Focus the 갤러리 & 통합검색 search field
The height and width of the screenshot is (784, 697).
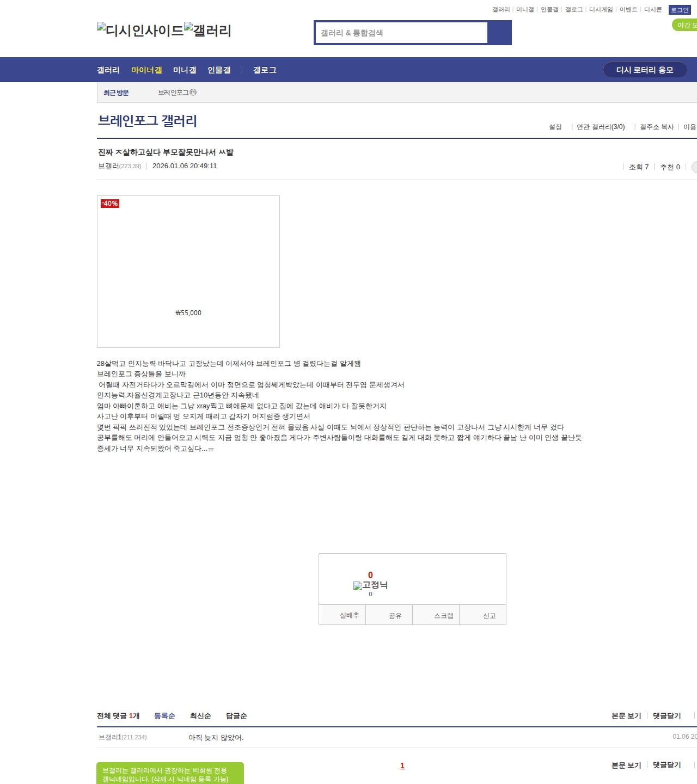[401, 33]
